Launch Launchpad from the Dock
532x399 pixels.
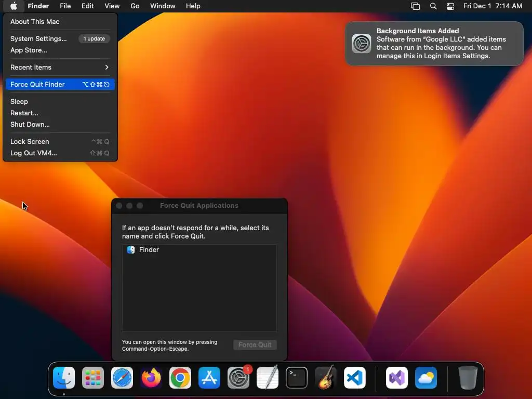[x=93, y=378]
